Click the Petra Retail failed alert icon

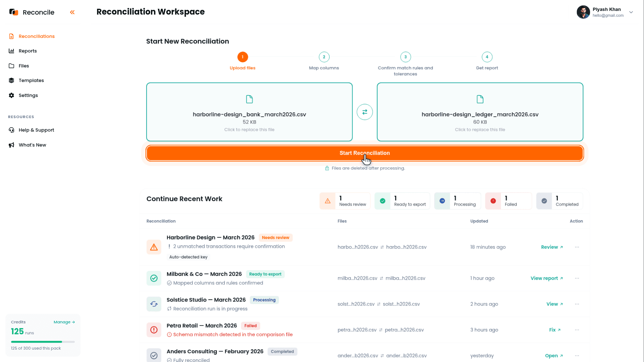tap(154, 330)
